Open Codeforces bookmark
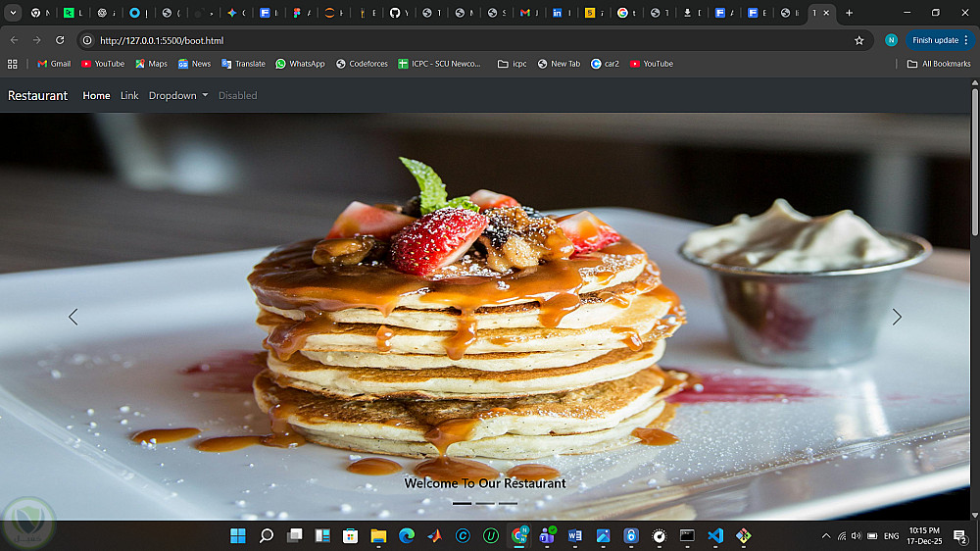 (x=362, y=64)
